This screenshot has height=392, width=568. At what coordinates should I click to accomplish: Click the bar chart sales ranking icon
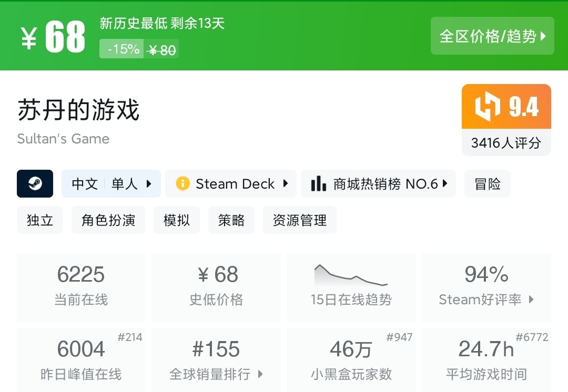[x=318, y=184]
